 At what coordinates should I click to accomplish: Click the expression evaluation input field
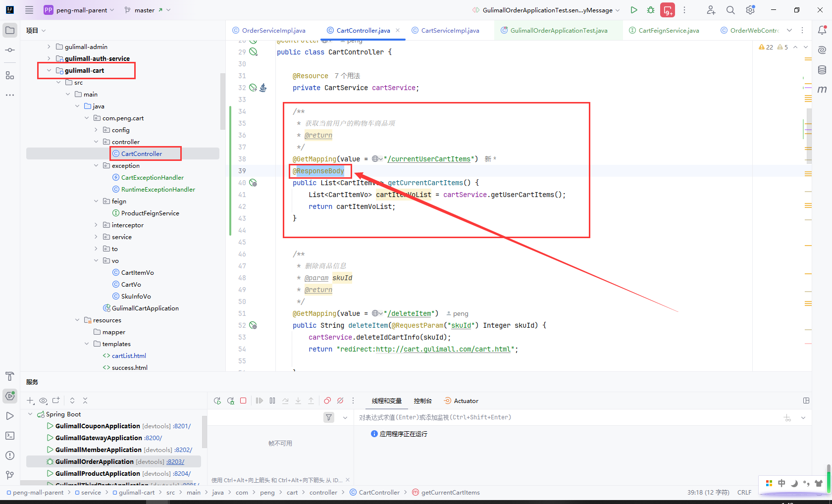[x=568, y=417]
